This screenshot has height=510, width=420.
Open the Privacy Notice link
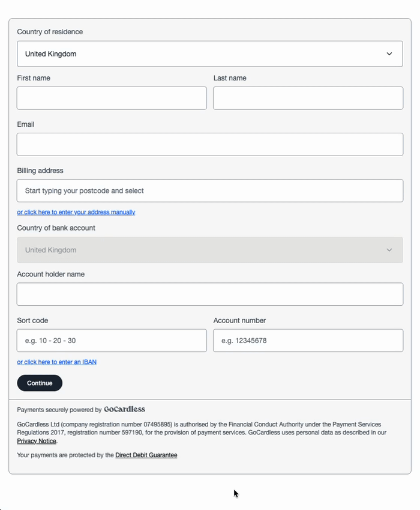click(x=37, y=441)
